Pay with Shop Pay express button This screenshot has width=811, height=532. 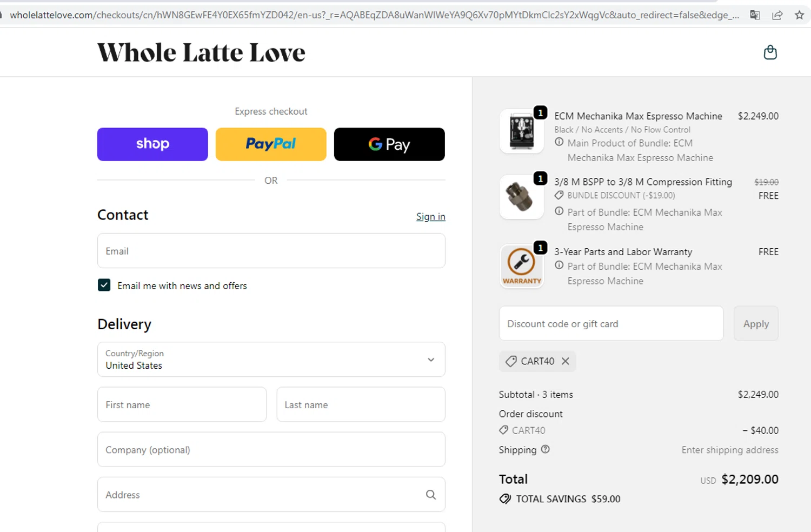152,144
